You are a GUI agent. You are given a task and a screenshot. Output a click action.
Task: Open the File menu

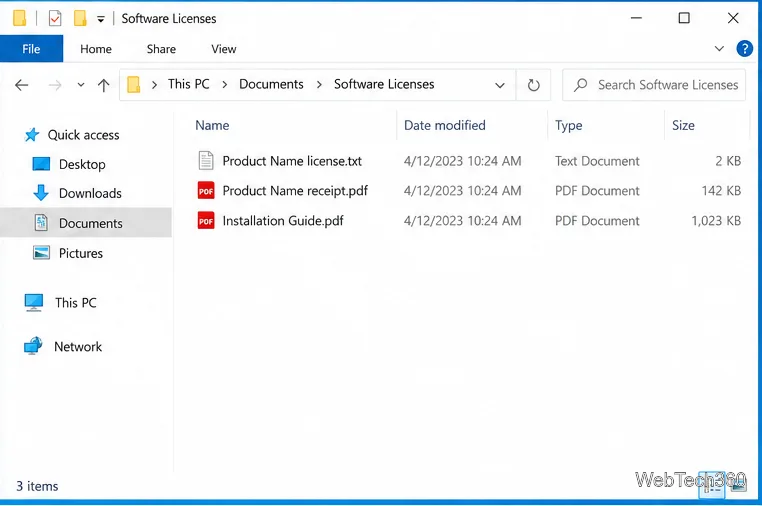coord(31,49)
